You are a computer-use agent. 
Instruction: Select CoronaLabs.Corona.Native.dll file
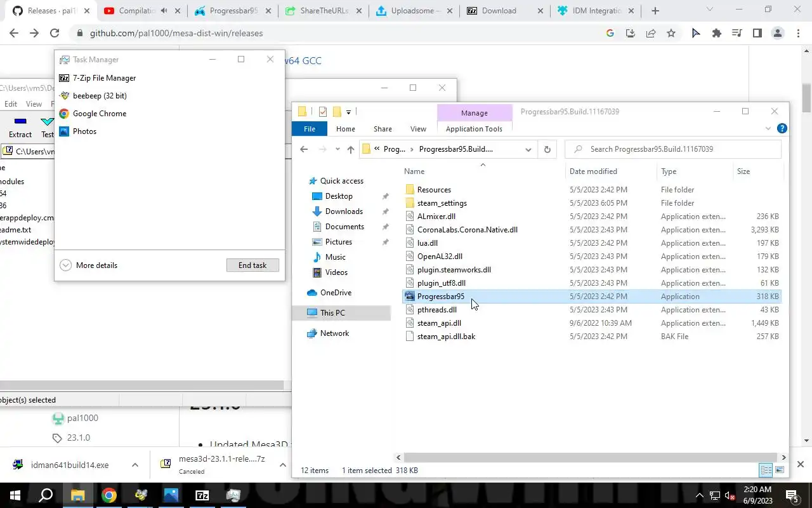[467, 230]
